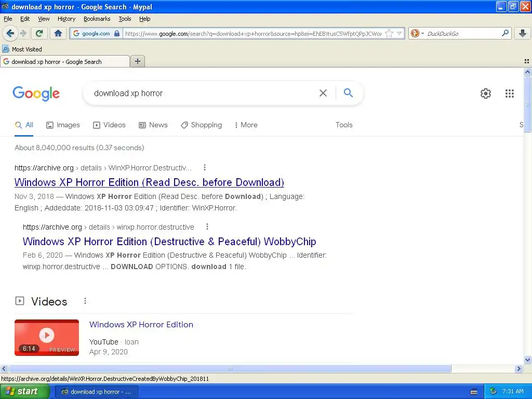Click vertical scrollbar down arrow
The image size is (532, 399).
[x=527, y=360]
